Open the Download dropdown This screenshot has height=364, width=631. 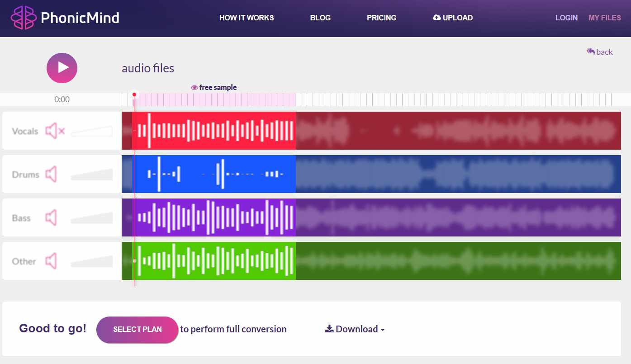[355, 329]
